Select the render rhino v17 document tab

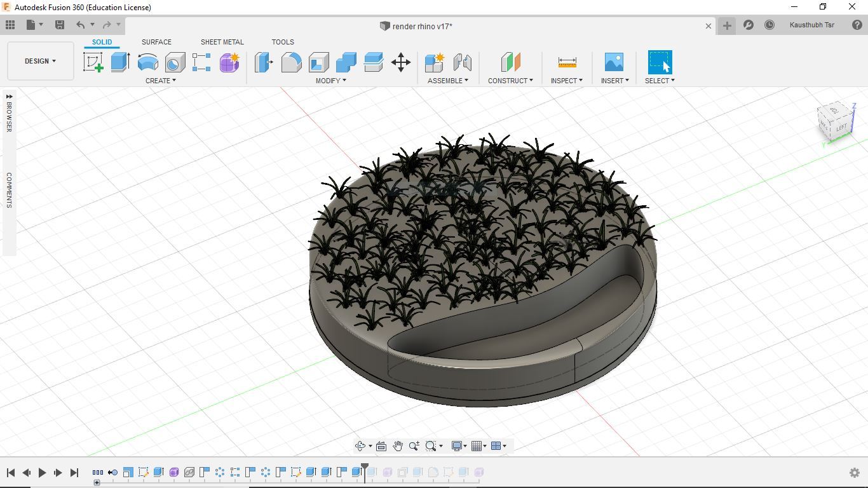point(416,26)
